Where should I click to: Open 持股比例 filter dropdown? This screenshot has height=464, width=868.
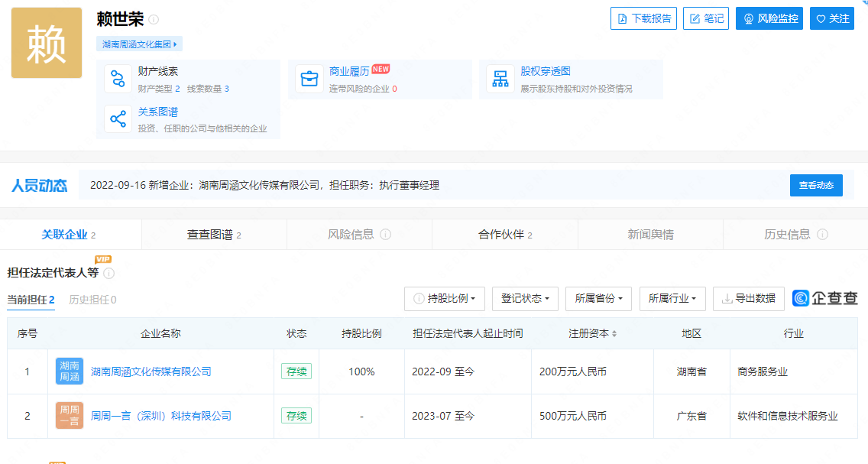click(x=445, y=298)
